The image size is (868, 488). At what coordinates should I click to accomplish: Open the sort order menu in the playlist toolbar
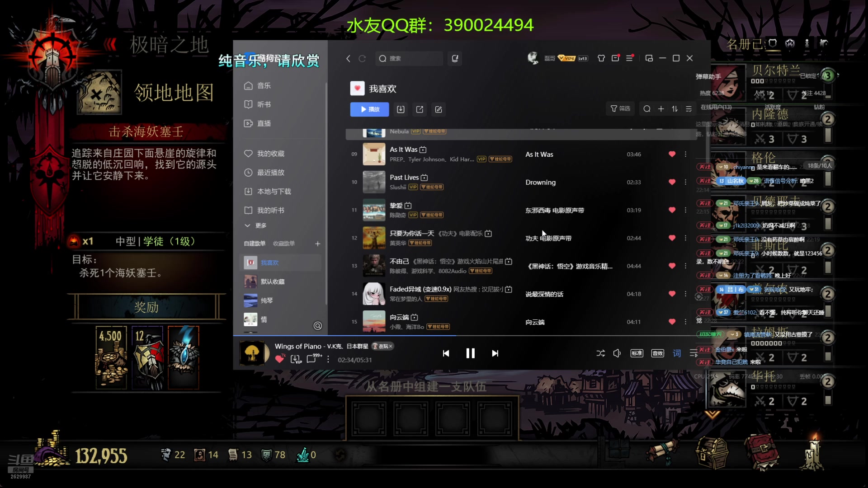click(675, 109)
